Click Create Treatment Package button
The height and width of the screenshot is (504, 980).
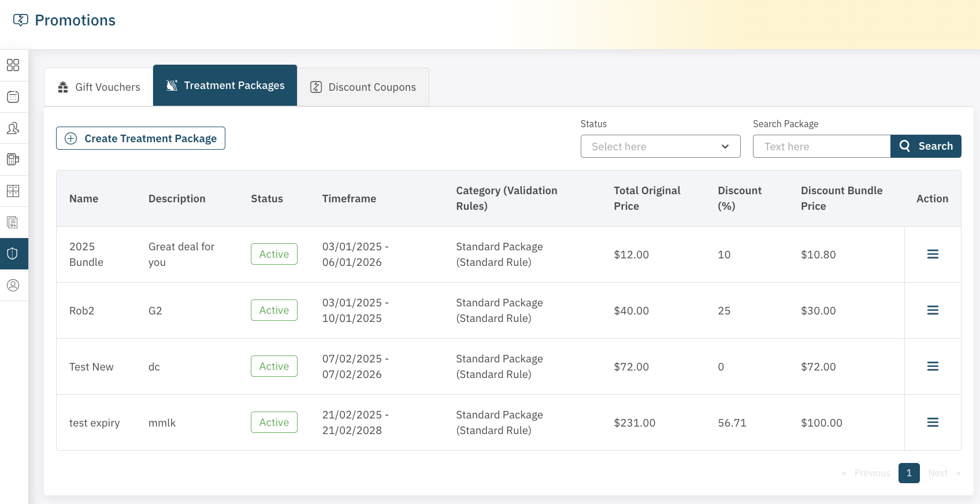click(x=140, y=138)
